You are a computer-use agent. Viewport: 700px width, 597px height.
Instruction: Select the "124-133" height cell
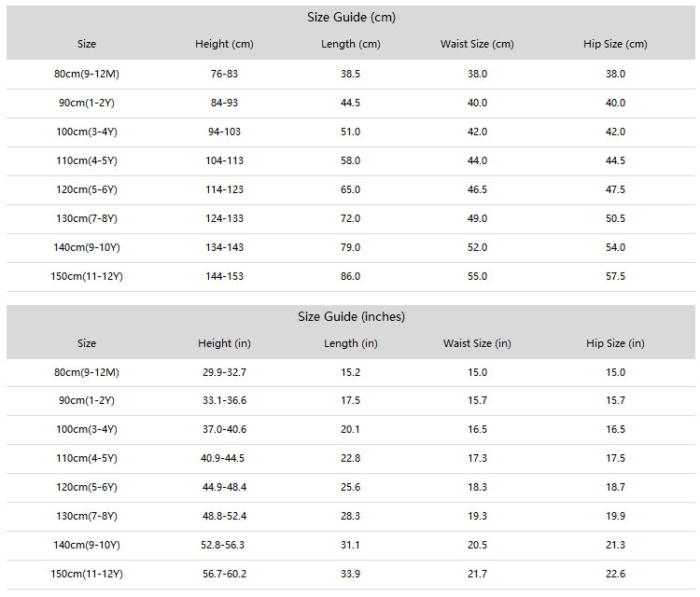pyautogui.click(x=224, y=218)
